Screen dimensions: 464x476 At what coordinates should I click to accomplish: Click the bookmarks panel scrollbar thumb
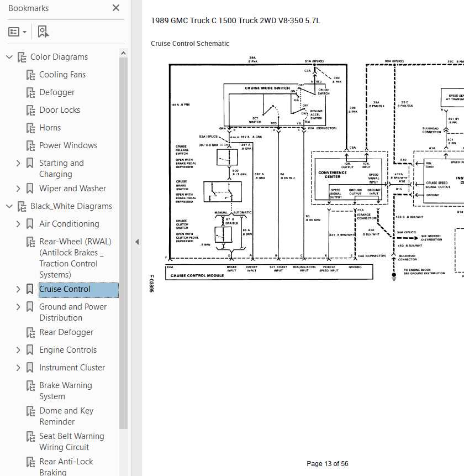point(123,243)
